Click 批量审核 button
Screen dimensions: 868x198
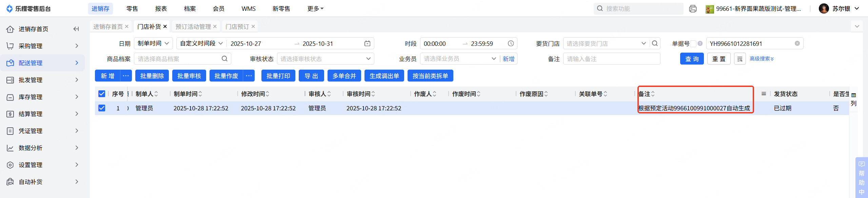tap(189, 76)
